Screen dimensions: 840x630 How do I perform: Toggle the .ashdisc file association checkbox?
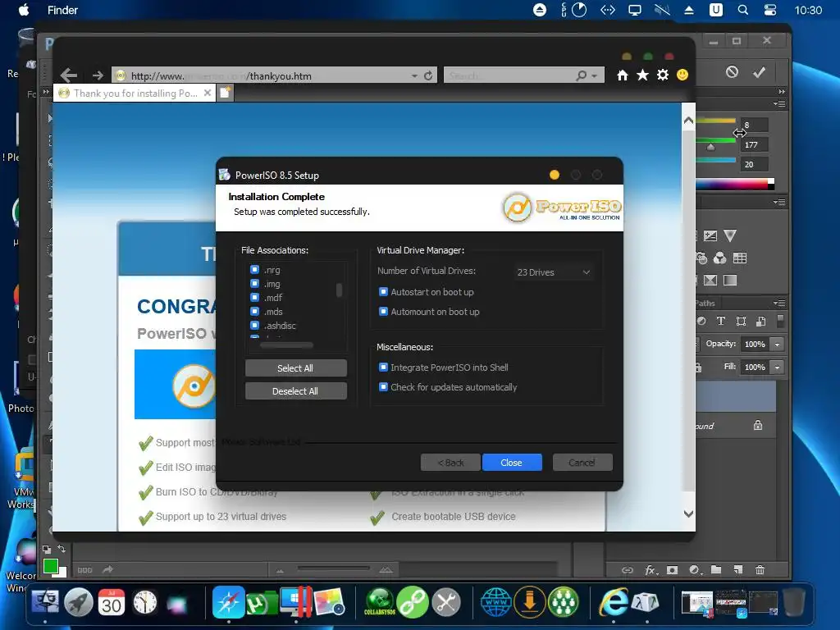click(x=255, y=325)
